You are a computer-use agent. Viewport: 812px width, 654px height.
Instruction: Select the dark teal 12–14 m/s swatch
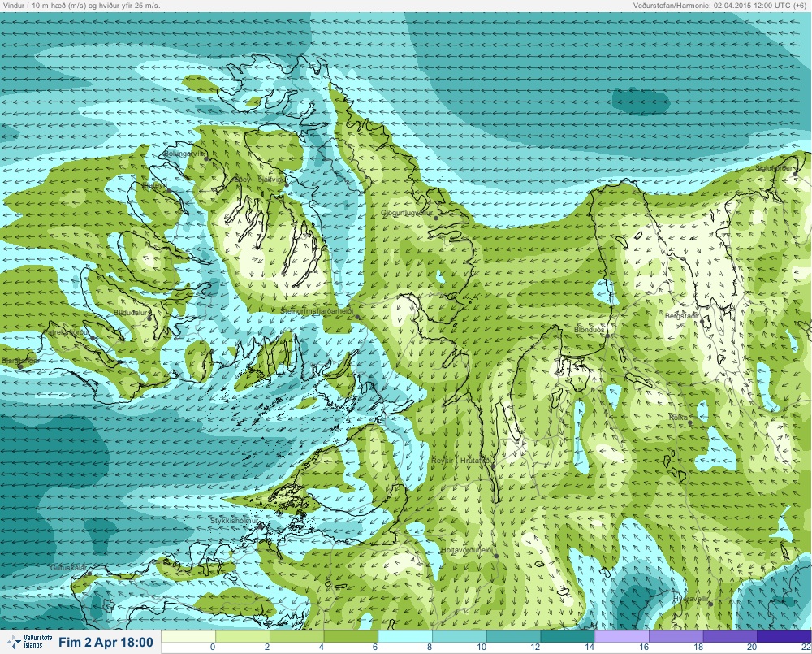[x=568, y=636]
